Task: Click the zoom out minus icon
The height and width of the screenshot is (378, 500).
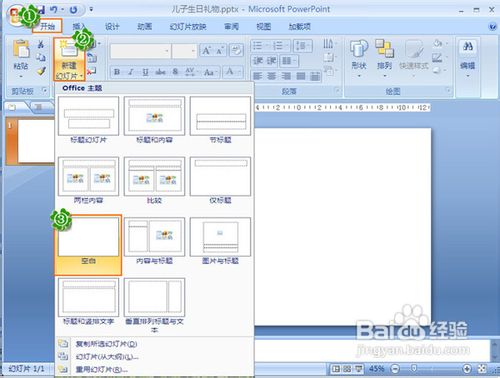Action: (x=395, y=369)
